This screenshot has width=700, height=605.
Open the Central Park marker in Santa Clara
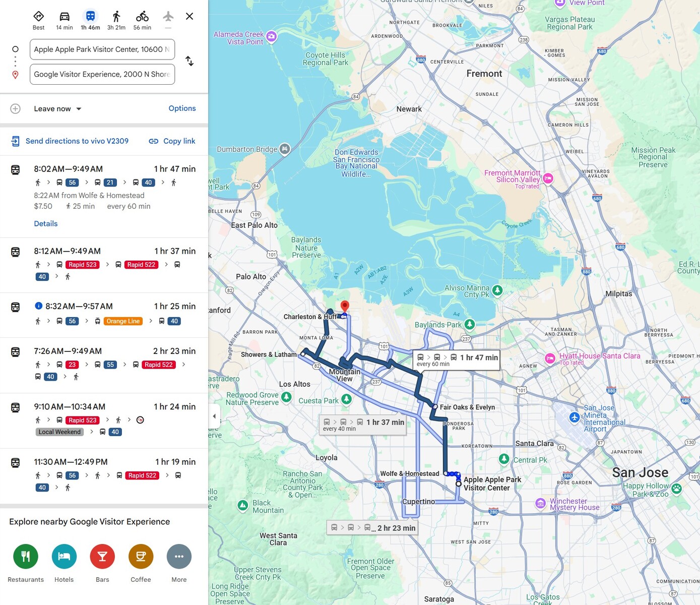(504, 459)
